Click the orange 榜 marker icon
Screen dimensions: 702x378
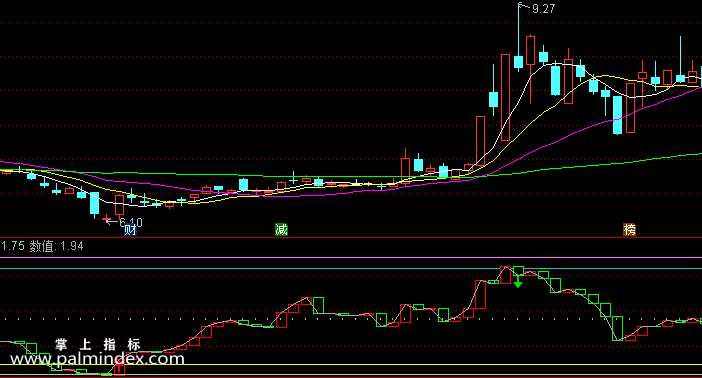coord(629,230)
